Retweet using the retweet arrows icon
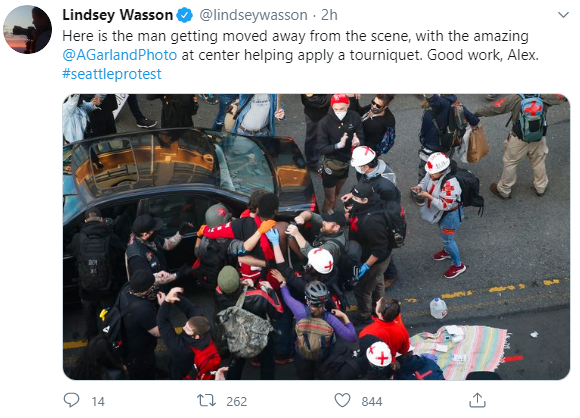The width and height of the screenshot is (580, 418). 206,401
